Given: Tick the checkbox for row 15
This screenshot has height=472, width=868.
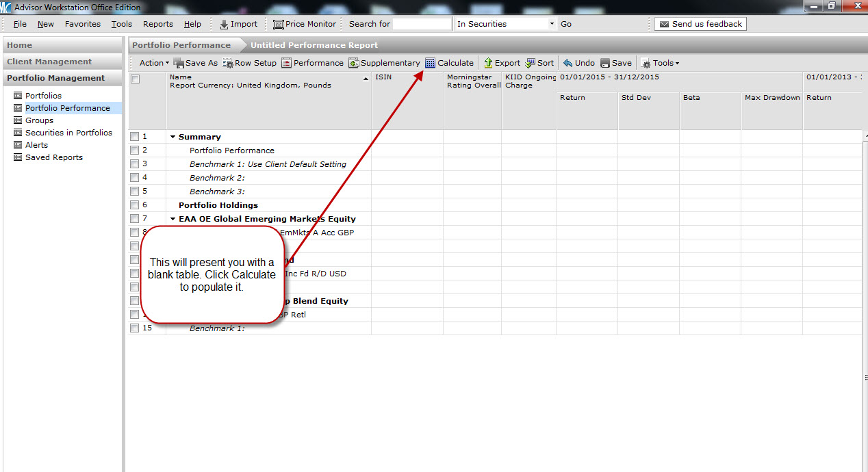Looking at the screenshot, I should pyautogui.click(x=135, y=328).
